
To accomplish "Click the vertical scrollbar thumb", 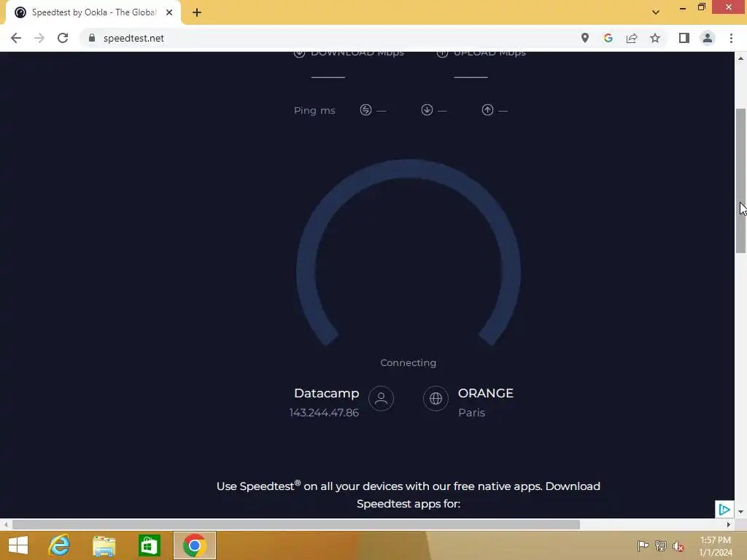I will click(x=740, y=181).
